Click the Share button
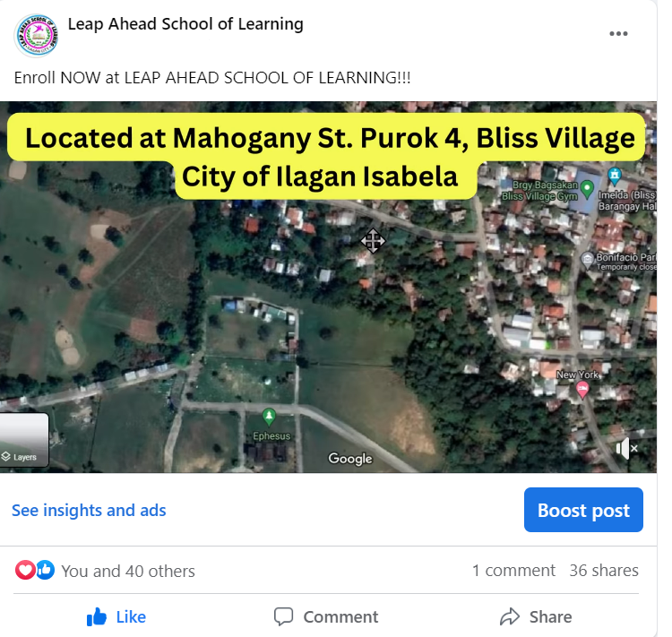 [x=536, y=617]
